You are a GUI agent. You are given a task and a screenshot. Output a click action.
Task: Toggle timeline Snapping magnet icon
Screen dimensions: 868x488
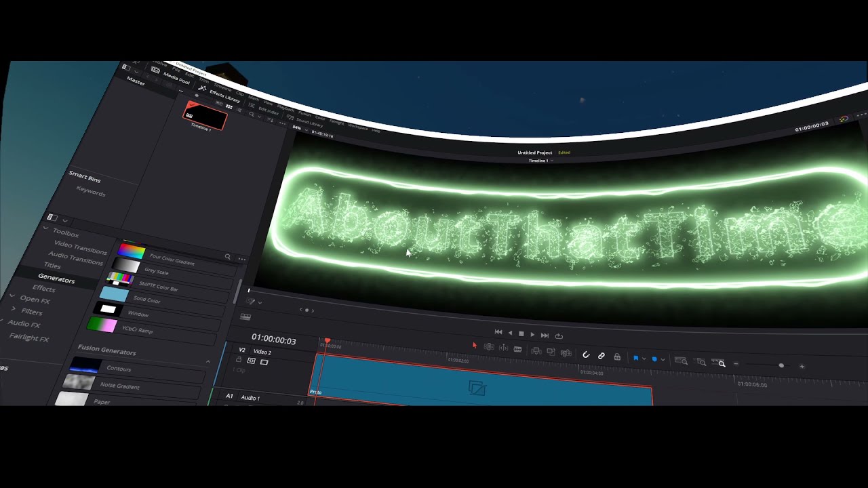point(586,354)
